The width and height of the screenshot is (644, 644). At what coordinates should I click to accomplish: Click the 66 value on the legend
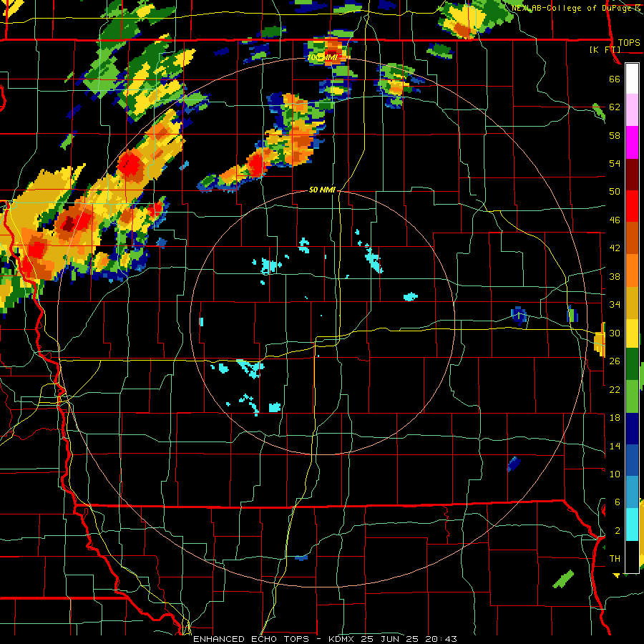(615, 79)
